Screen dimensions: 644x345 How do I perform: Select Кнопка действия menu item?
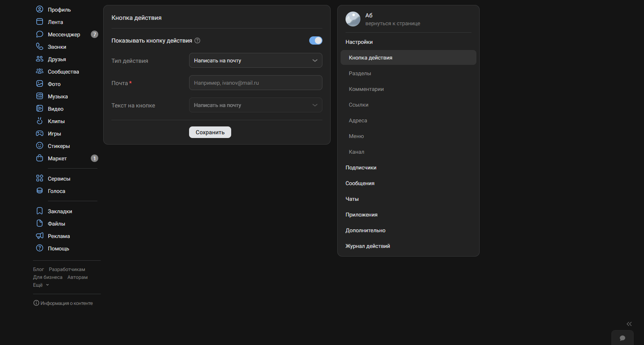tap(408, 57)
